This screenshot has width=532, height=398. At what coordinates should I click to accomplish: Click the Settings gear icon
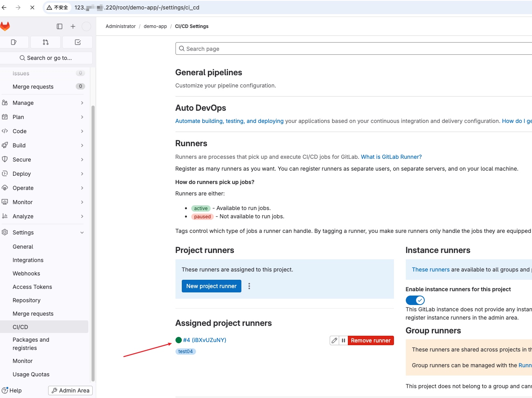[x=5, y=232]
